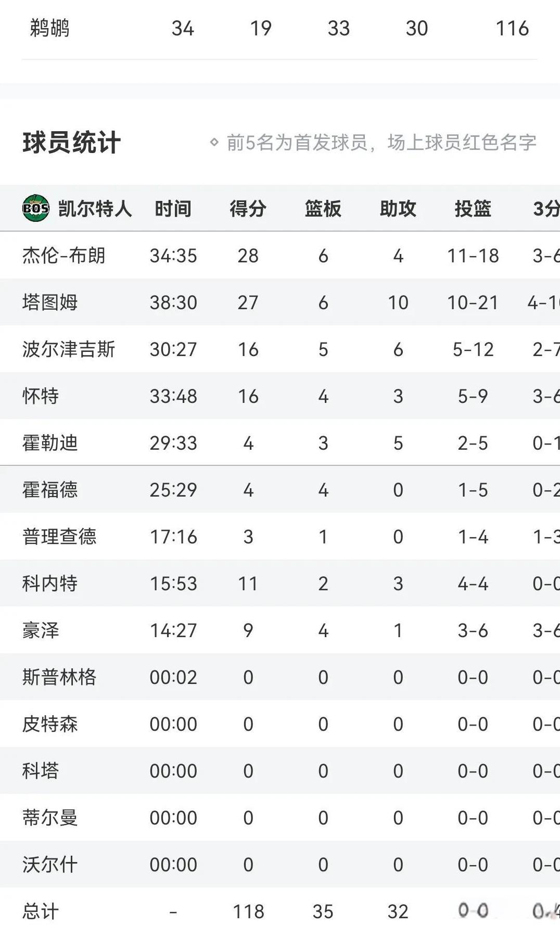Open 凯尔特人 team name header

click(95, 209)
